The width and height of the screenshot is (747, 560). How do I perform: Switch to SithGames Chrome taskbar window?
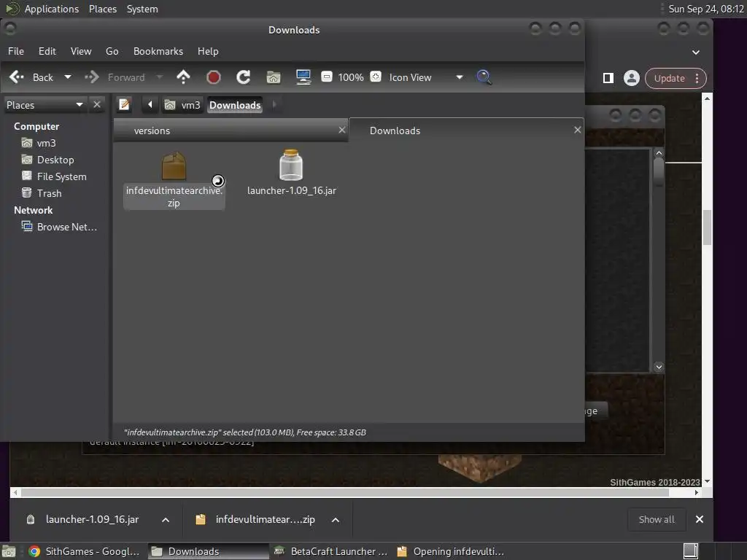point(85,551)
